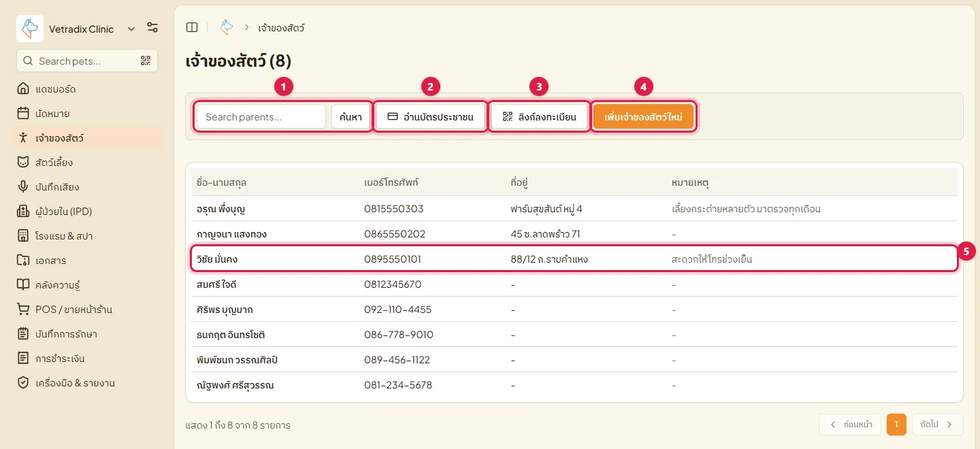Go to สัตว์เลี้ยง menu item
Screen dimensions: 980x449
[87, 163]
